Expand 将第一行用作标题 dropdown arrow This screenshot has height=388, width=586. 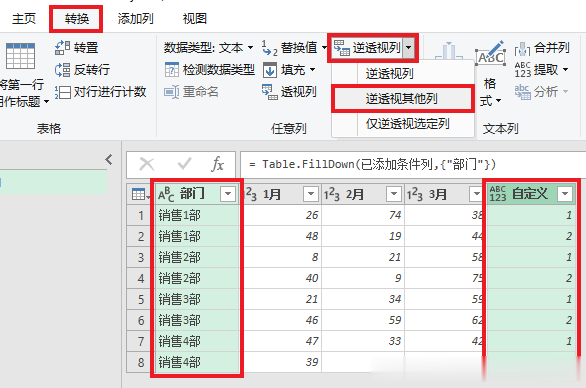[46, 101]
